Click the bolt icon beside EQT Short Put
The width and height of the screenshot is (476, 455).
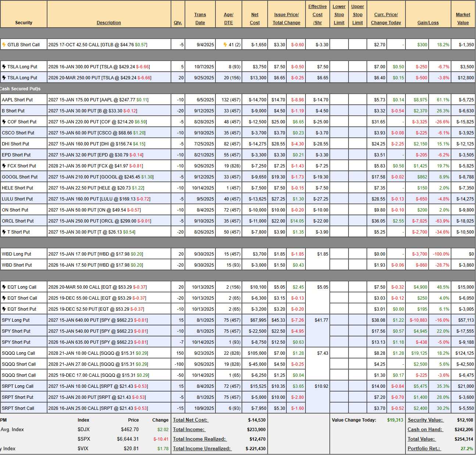(x=4, y=309)
